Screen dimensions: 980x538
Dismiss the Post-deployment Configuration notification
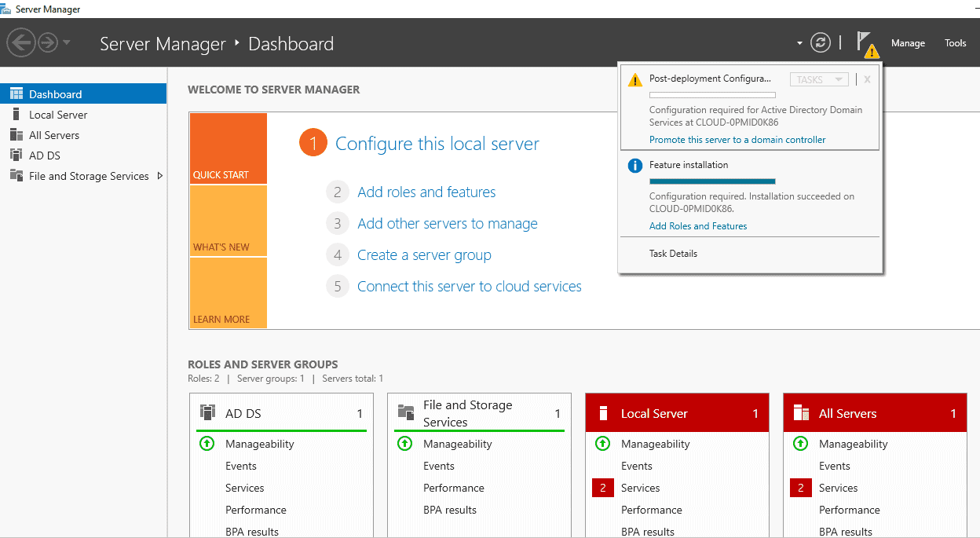point(867,79)
